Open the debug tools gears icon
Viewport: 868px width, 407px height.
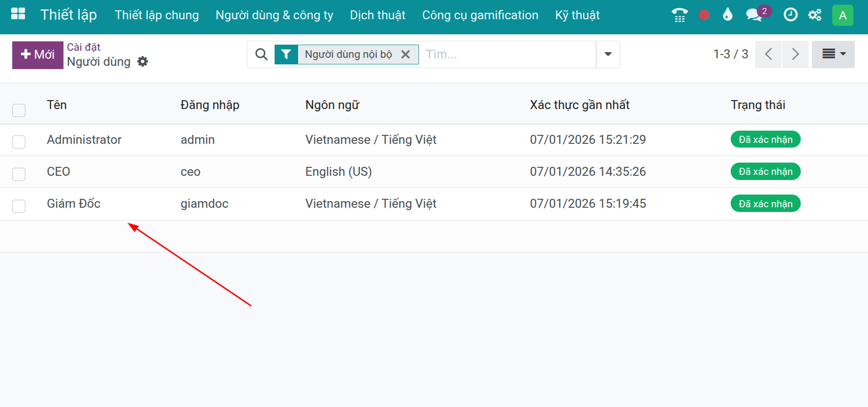coord(815,15)
